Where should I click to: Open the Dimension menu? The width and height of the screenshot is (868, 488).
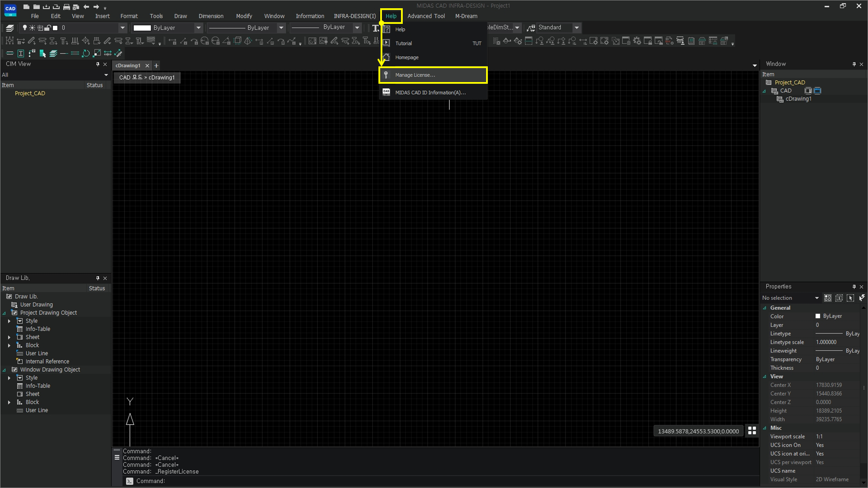211,16
